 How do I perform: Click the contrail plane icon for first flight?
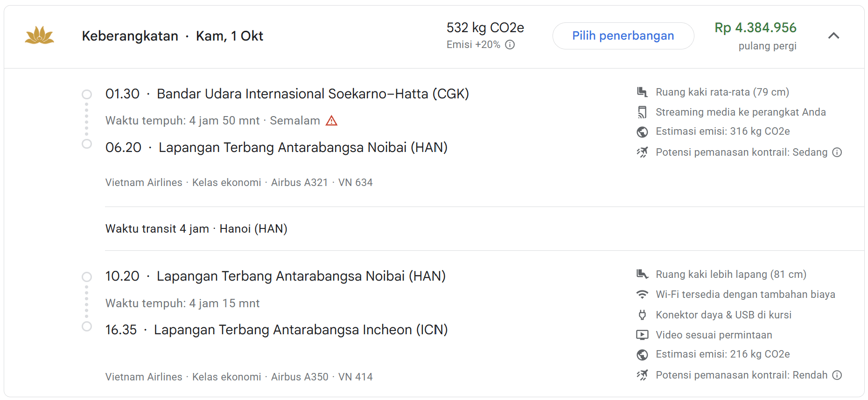(x=642, y=152)
